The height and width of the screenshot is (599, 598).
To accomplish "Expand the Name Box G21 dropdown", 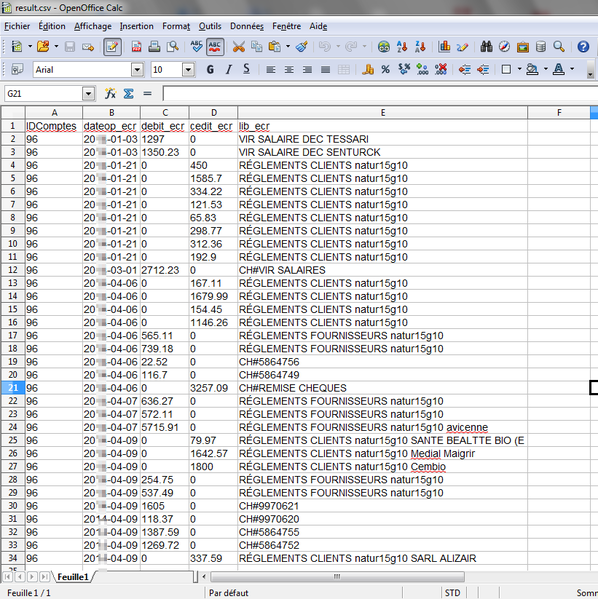I will pos(88,94).
